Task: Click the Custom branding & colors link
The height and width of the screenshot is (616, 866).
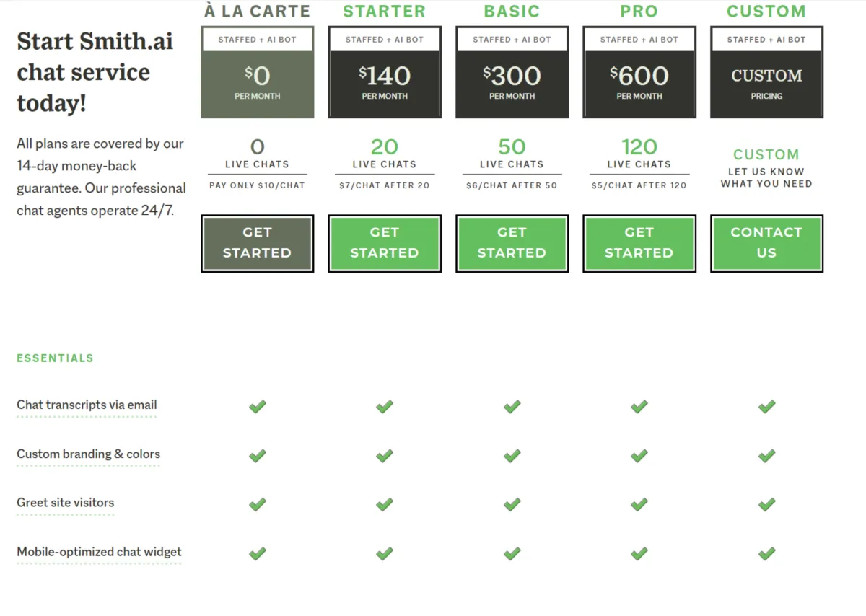Action: tap(88, 454)
